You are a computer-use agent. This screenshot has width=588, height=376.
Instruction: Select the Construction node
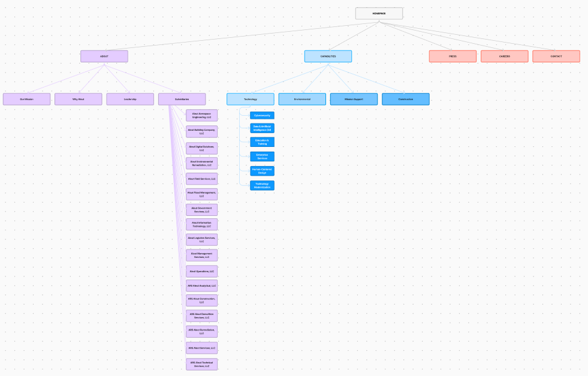[406, 99]
